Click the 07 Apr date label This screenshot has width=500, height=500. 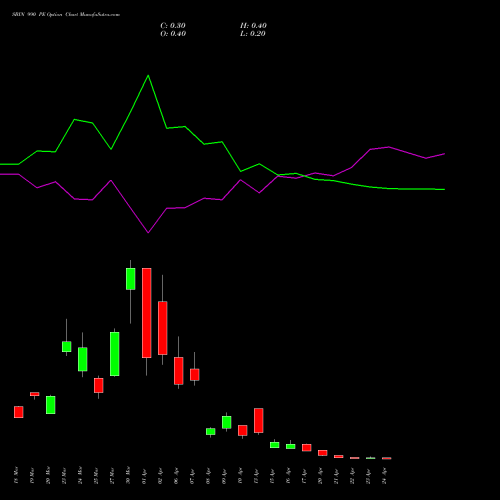click(x=192, y=476)
